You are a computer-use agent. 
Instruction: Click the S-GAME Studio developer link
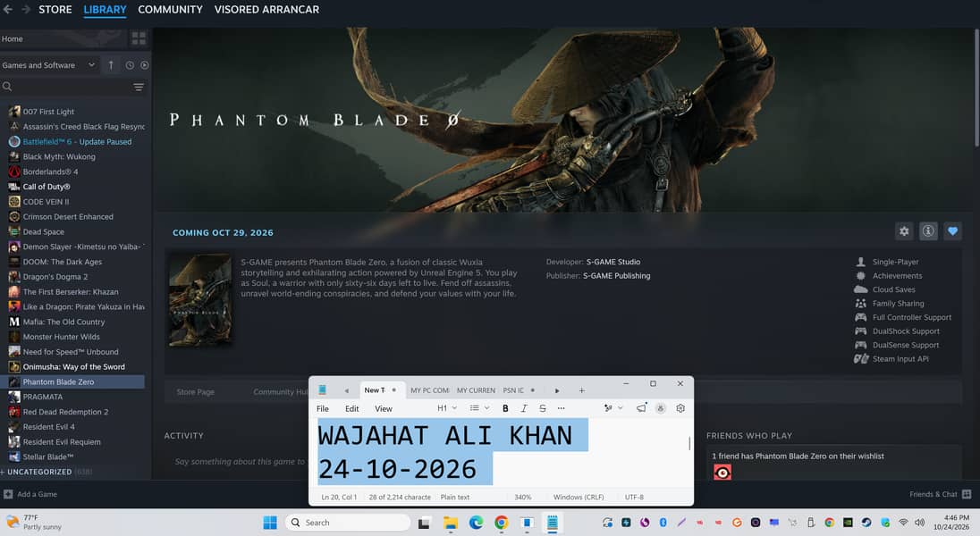[x=613, y=262]
